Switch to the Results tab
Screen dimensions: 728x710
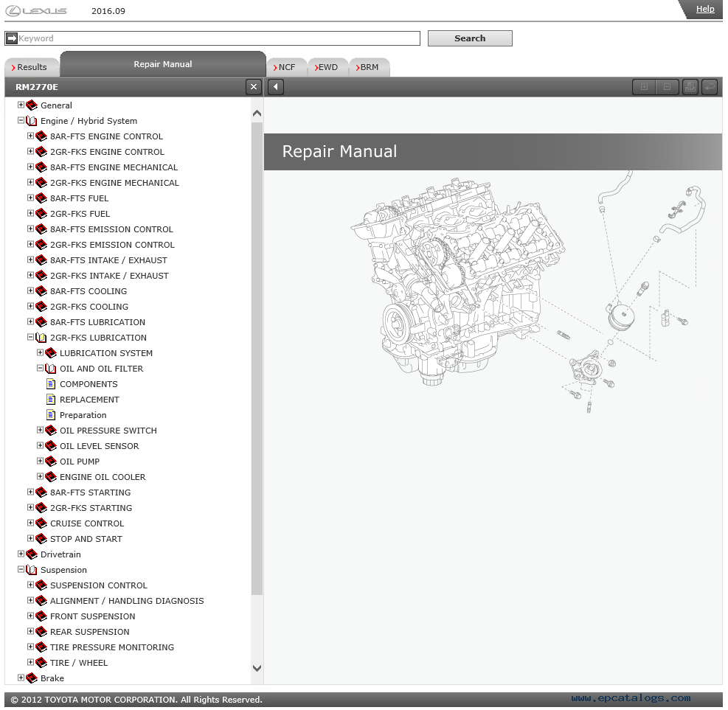click(x=32, y=67)
